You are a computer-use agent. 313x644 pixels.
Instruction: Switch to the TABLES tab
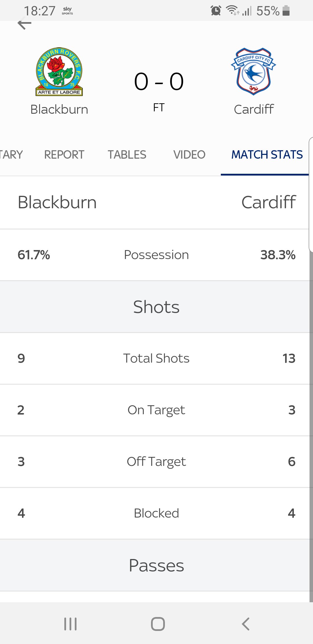click(127, 155)
